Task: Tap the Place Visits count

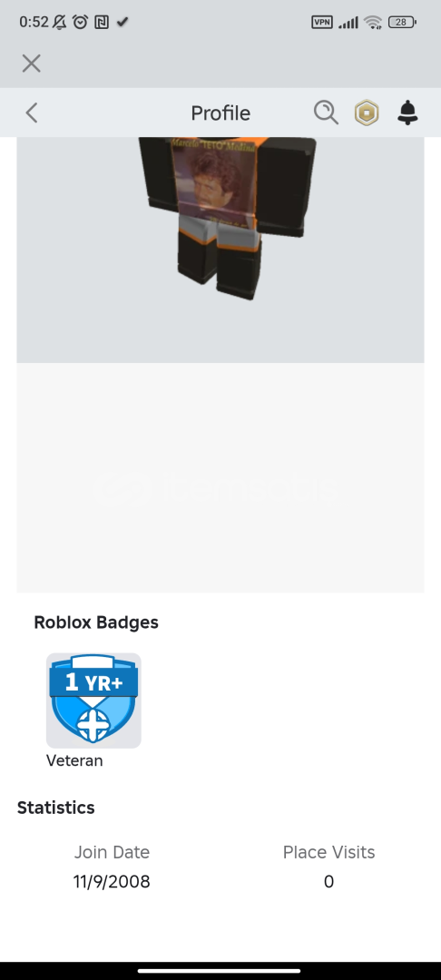Action: pos(328,882)
